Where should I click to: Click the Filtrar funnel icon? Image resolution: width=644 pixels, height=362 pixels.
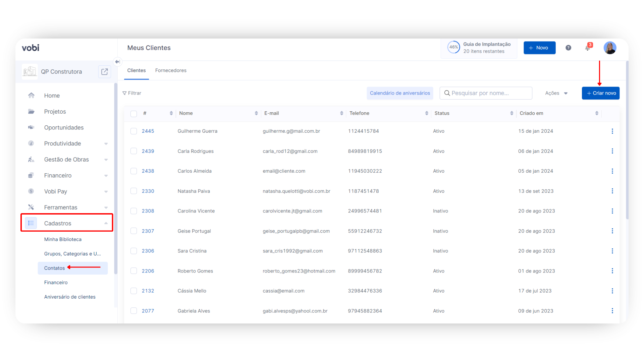[125, 93]
